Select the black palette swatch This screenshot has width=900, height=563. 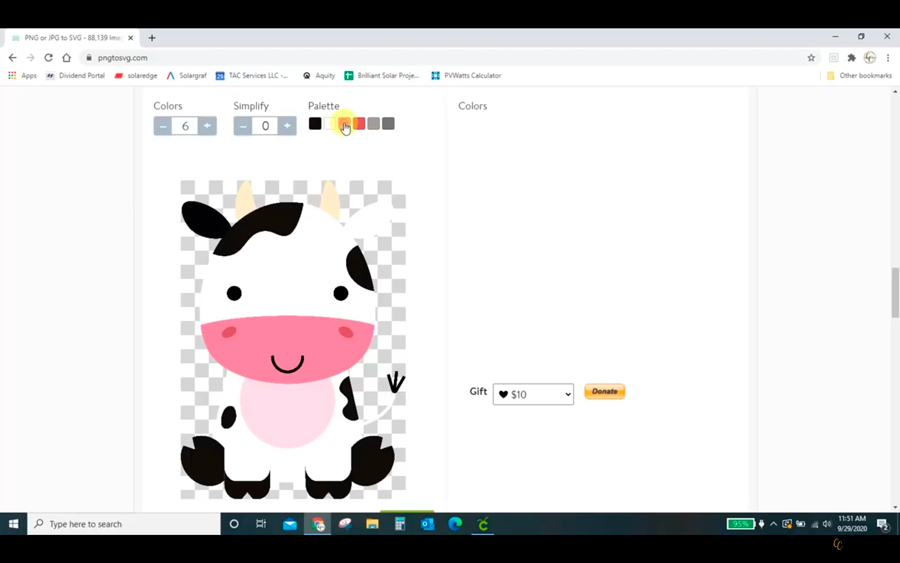[315, 123]
